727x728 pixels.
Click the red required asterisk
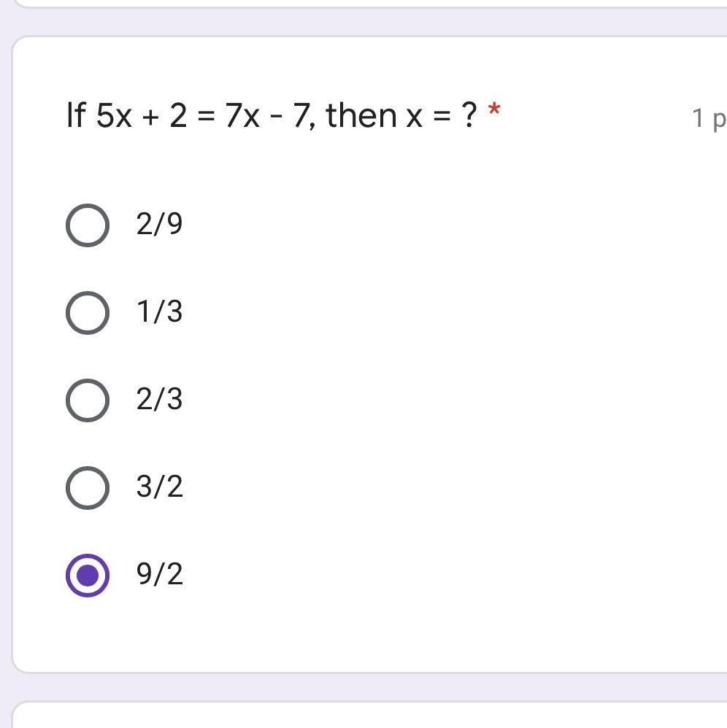(x=494, y=111)
